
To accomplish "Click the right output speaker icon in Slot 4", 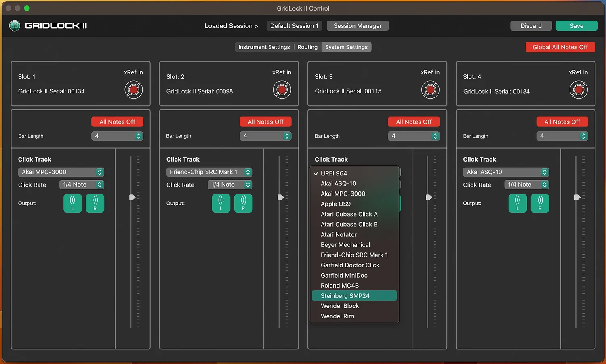I will [x=540, y=203].
